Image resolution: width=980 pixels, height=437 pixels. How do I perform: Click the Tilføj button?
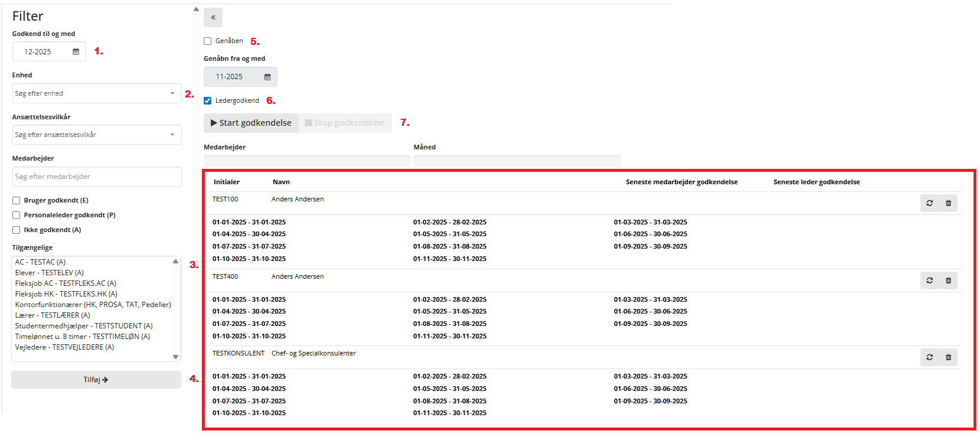(96, 380)
